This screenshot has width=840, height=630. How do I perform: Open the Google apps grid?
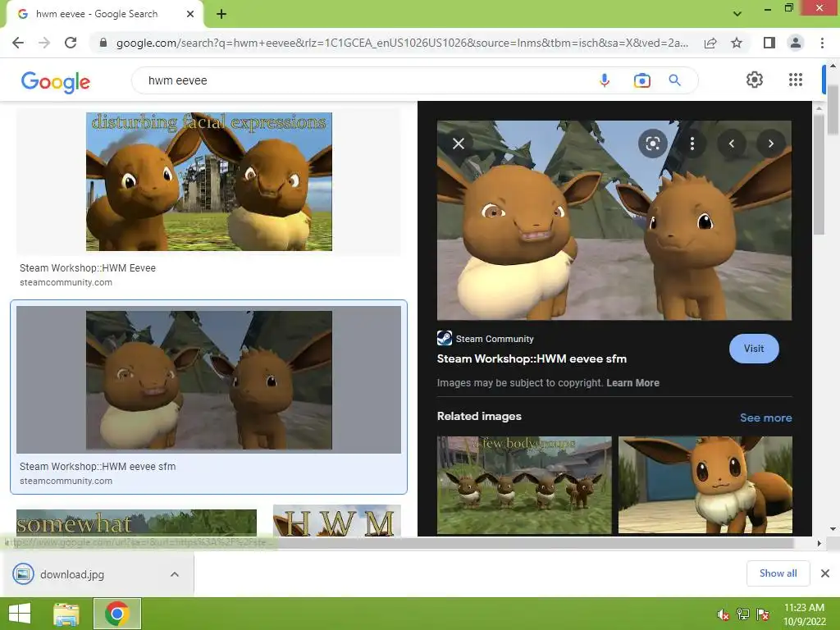796,80
